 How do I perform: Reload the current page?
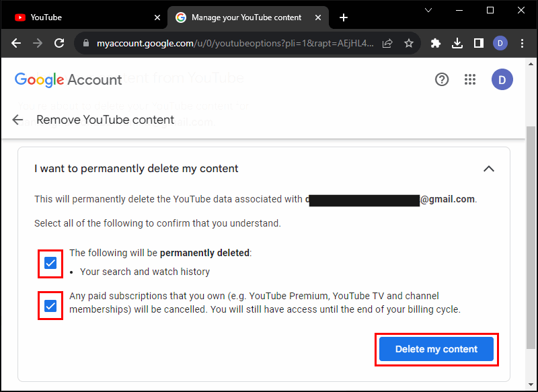(x=59, y=44)
